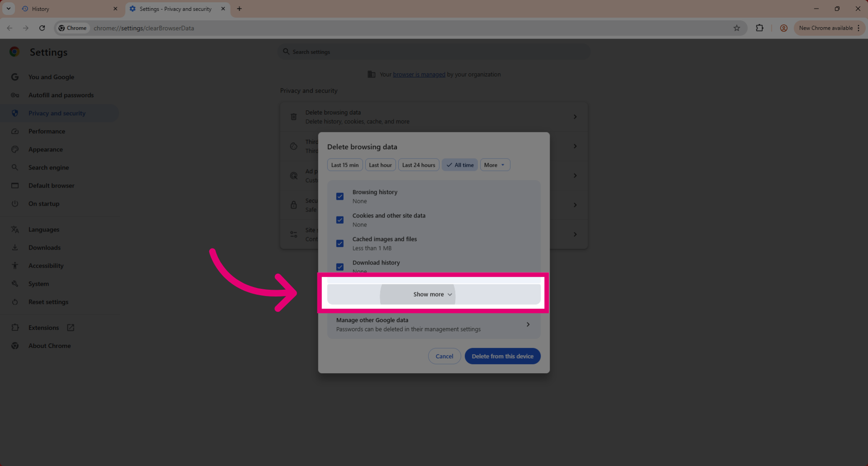Viewport: 868px width, 466px height.
Task: Bookmark this page with the star icon
Action: pos(736,28)
